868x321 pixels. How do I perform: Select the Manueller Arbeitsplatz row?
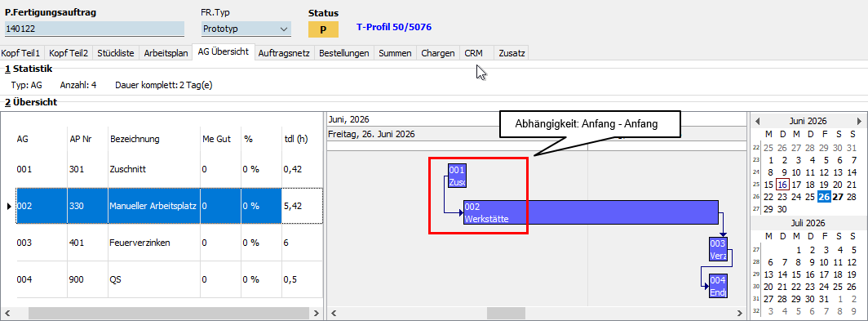pyautogui.click(x=170, y=206)
